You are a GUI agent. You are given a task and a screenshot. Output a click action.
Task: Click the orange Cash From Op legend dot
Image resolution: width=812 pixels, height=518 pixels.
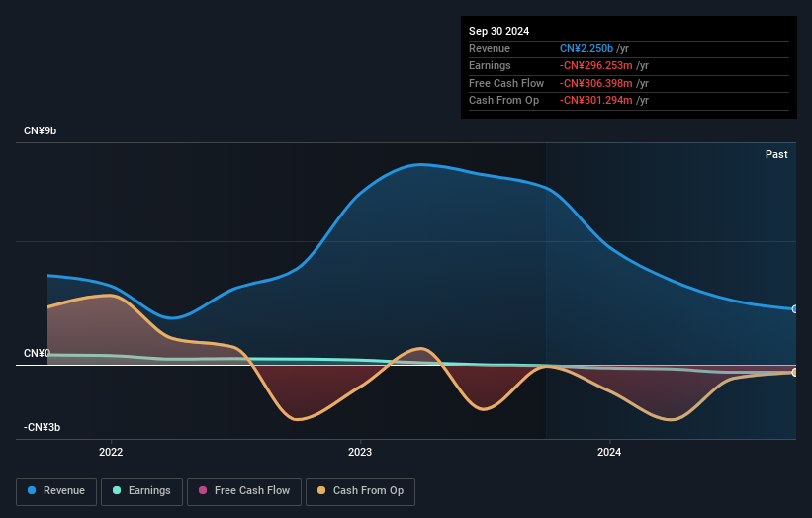pos(321,490)
